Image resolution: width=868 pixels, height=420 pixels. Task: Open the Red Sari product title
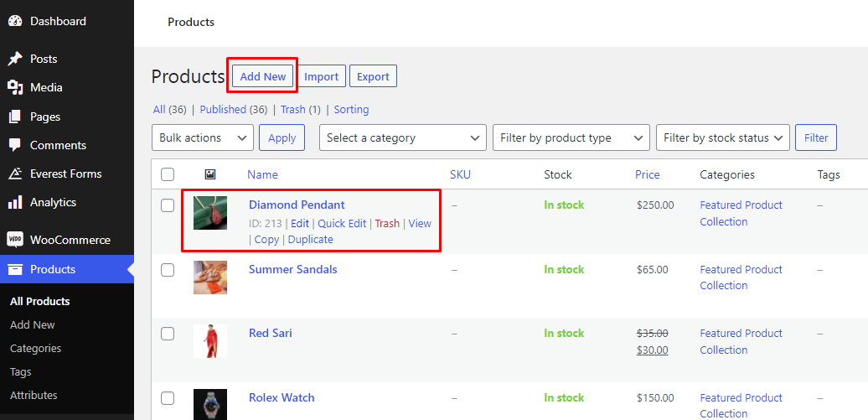click(271, 333)
